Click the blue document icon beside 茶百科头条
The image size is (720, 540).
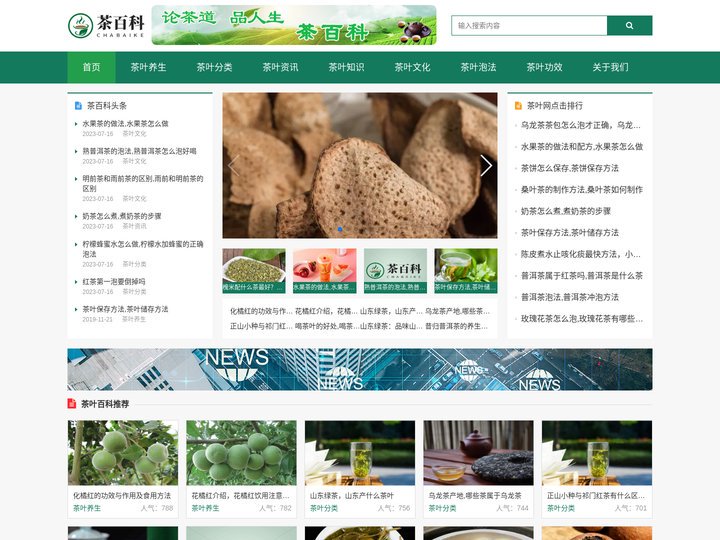[x=78, y=106]
